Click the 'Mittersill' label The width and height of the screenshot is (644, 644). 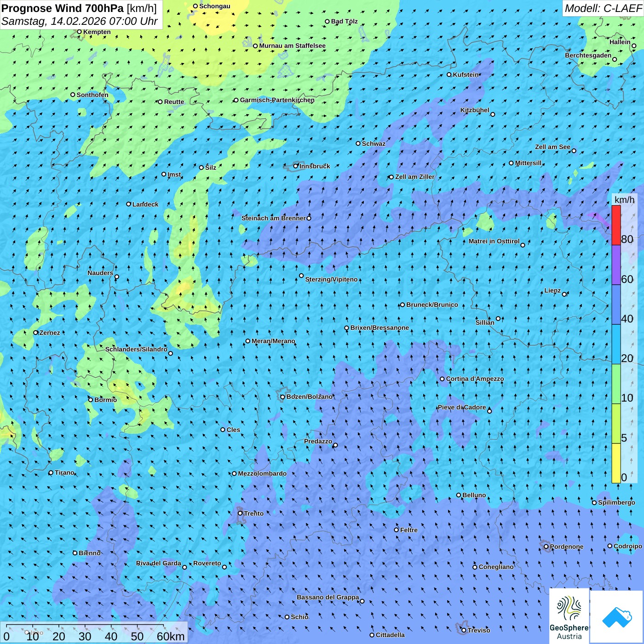(528, 163)
